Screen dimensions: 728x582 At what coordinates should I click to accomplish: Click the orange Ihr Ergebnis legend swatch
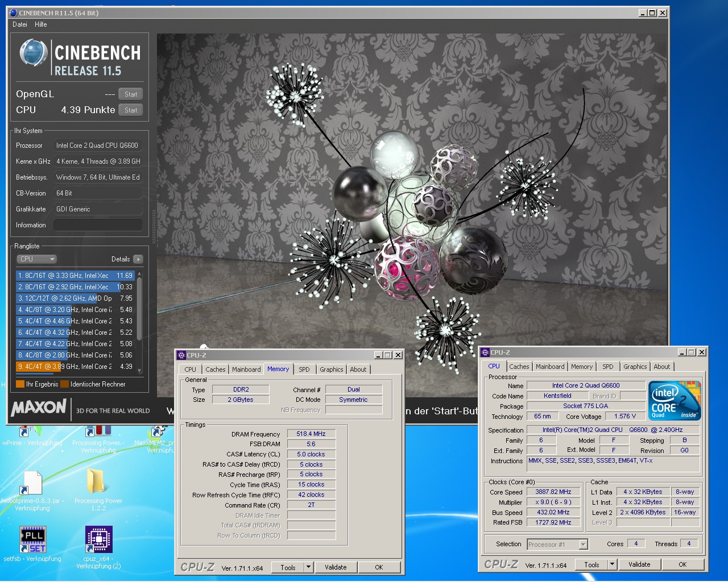pos(20,384)
